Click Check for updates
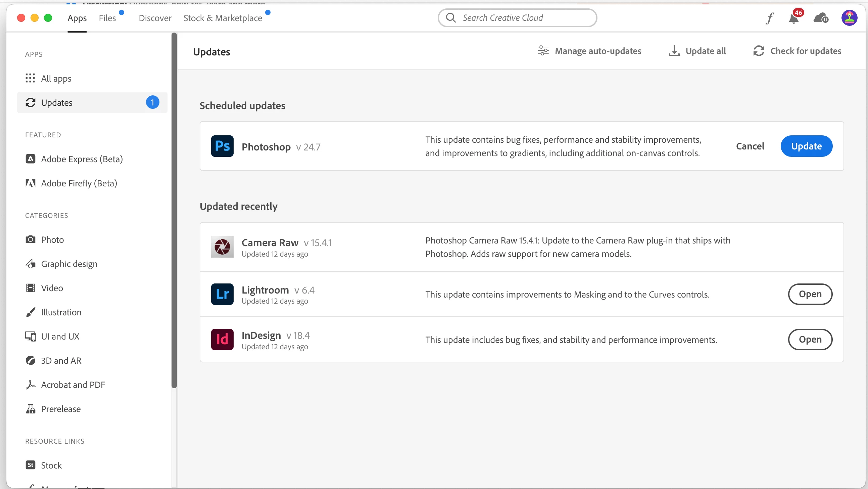 [x=797, y=51]
